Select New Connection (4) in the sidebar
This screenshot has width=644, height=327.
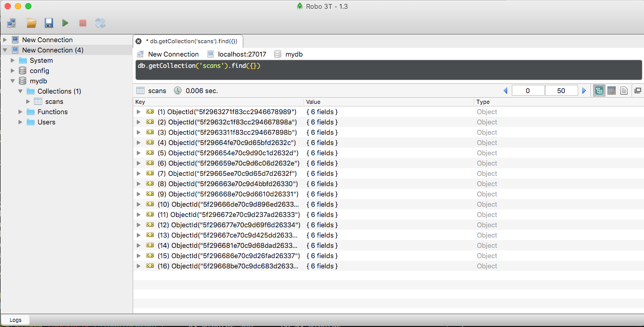click(x=52, y=50)
